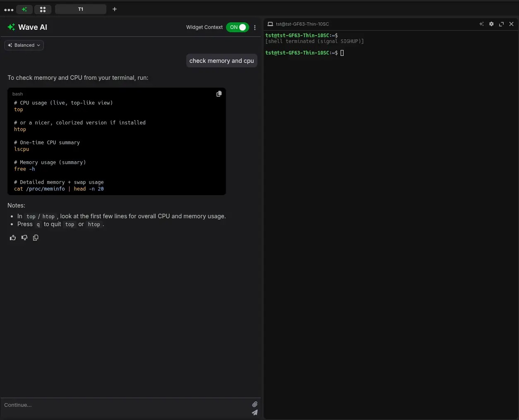This screenshot has width=519, height=420.
Task: Click the terminal laptop connection icon
Action: [270, 24]
